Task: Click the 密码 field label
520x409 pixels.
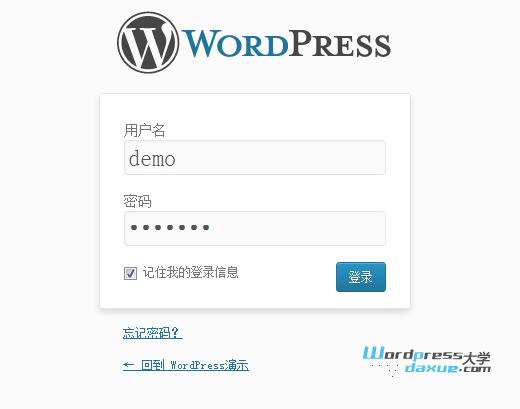Action: (x=137, y=201)
